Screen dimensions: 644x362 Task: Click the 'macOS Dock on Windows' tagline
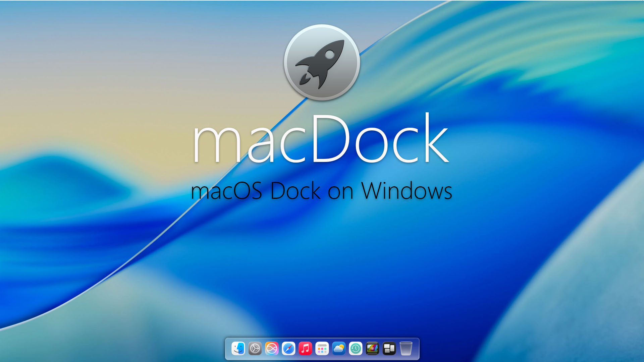click(322, 191)
